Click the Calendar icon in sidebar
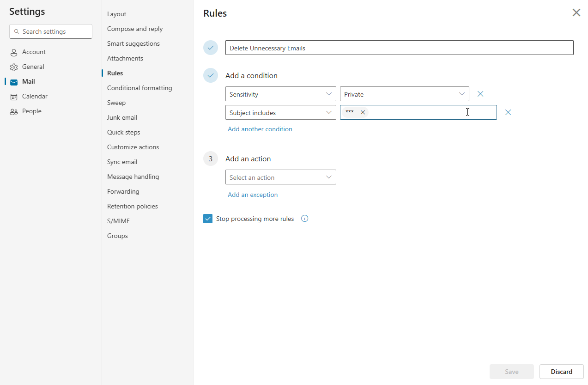 [x=14, y=97]
